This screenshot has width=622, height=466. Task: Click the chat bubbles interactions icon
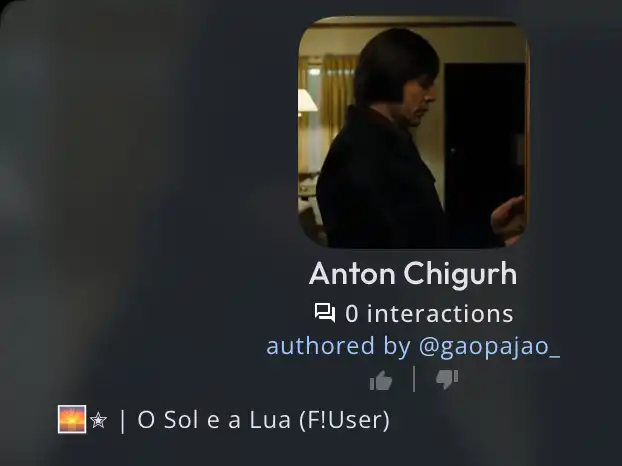[x=325, y=313]
